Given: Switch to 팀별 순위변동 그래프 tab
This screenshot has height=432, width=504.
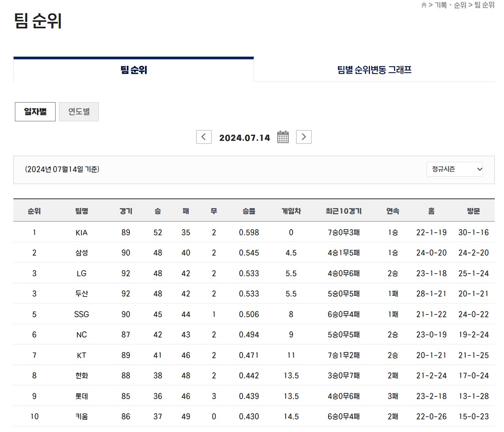Looking at the screenshot, I should tap(374, 70).
